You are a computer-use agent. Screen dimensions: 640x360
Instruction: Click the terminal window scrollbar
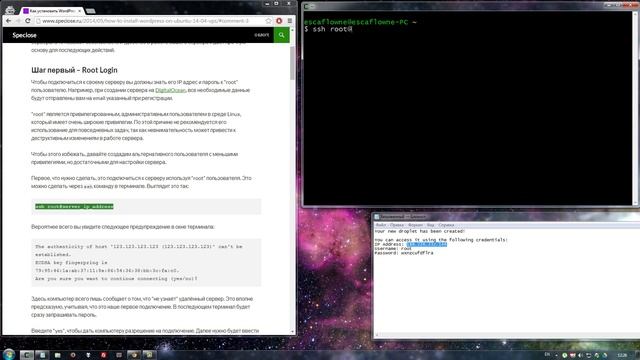tap(636, 108)
